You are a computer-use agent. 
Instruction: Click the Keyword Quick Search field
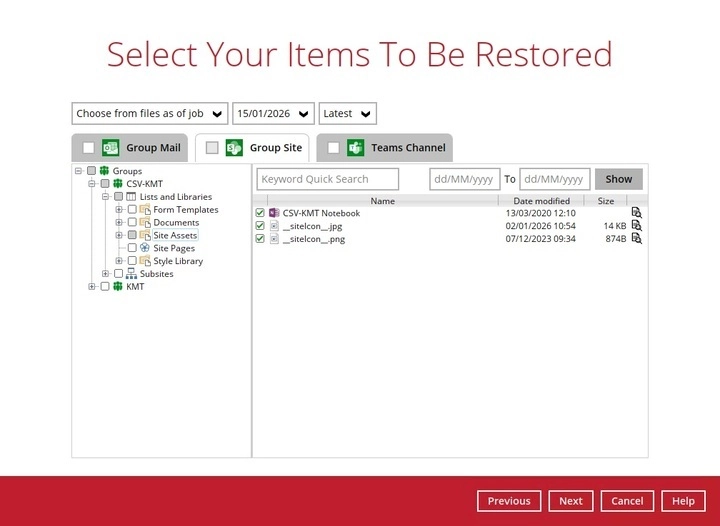tap(328, 179)
